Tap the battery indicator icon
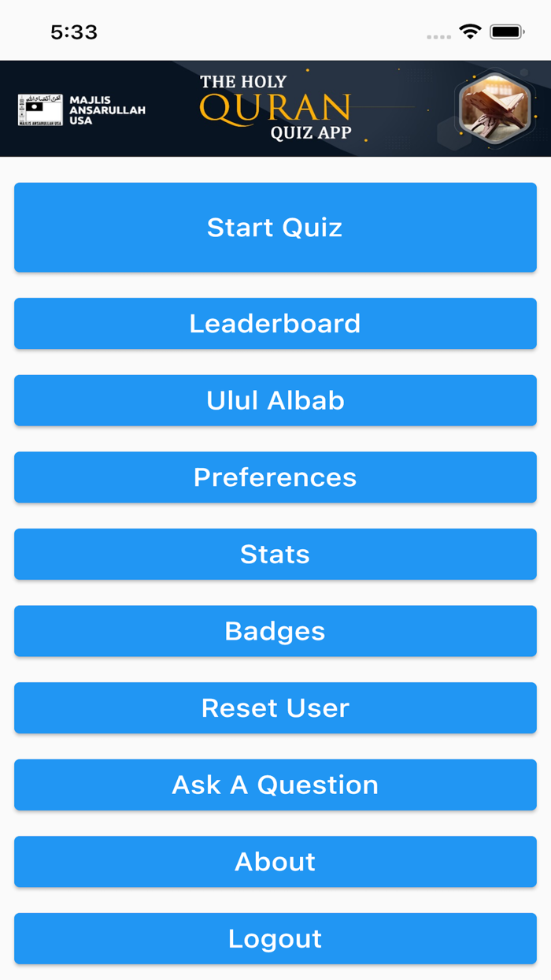 (508, 32)
